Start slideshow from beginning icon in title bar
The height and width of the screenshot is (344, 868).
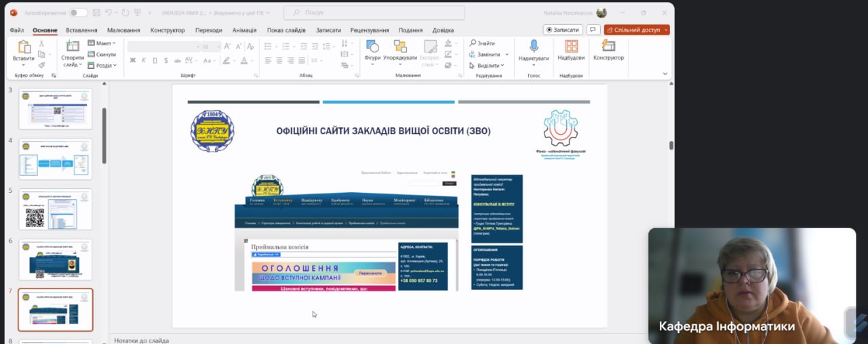click(138, 12)
